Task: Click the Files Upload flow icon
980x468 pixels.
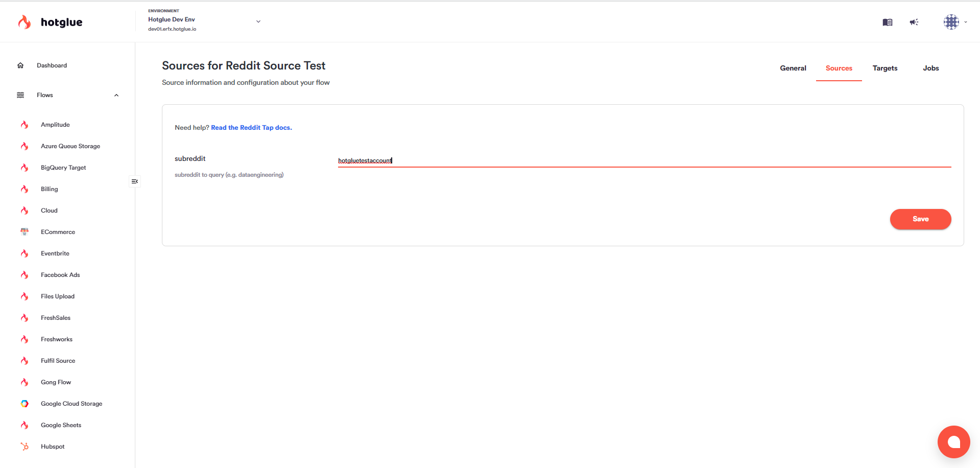Action: (25, 296)
